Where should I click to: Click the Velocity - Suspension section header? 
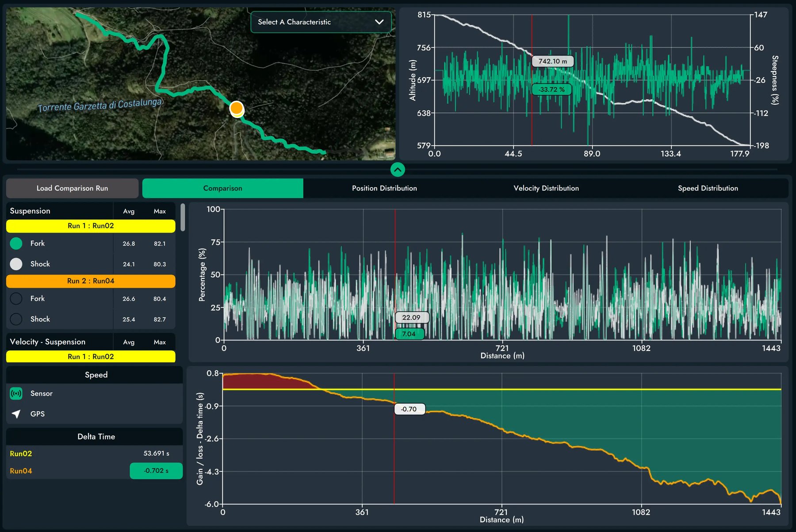click(47, 342)
